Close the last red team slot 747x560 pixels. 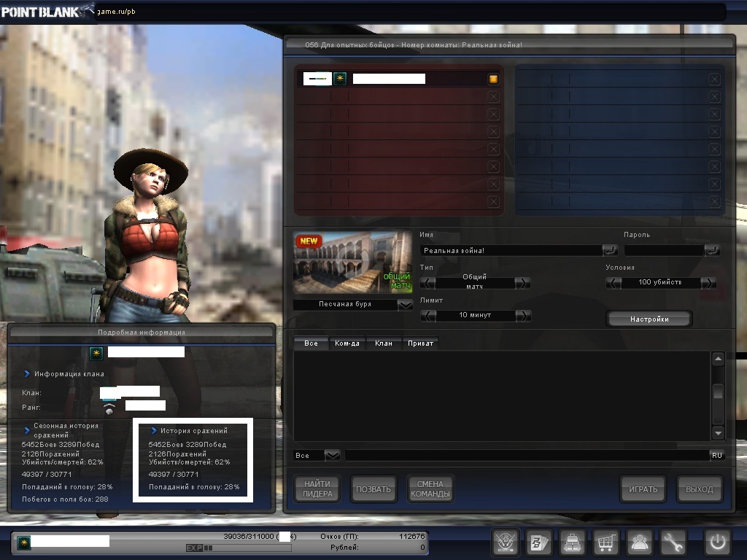tap(493, 202)
